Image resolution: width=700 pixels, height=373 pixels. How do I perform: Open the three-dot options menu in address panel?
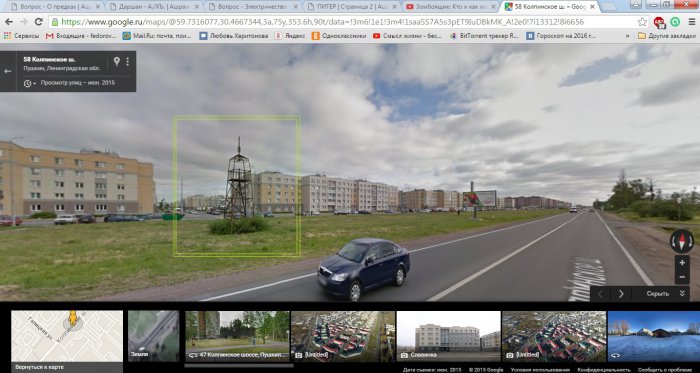click(128, 62)
